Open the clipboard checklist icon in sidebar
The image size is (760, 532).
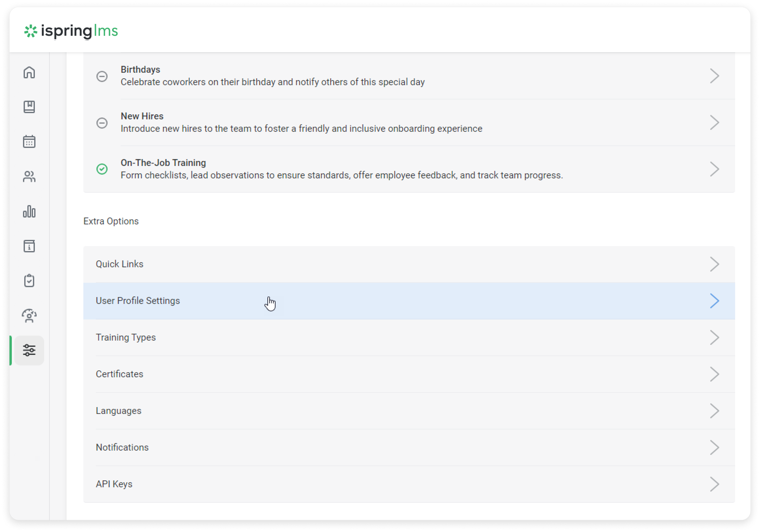tap(29, 281)
